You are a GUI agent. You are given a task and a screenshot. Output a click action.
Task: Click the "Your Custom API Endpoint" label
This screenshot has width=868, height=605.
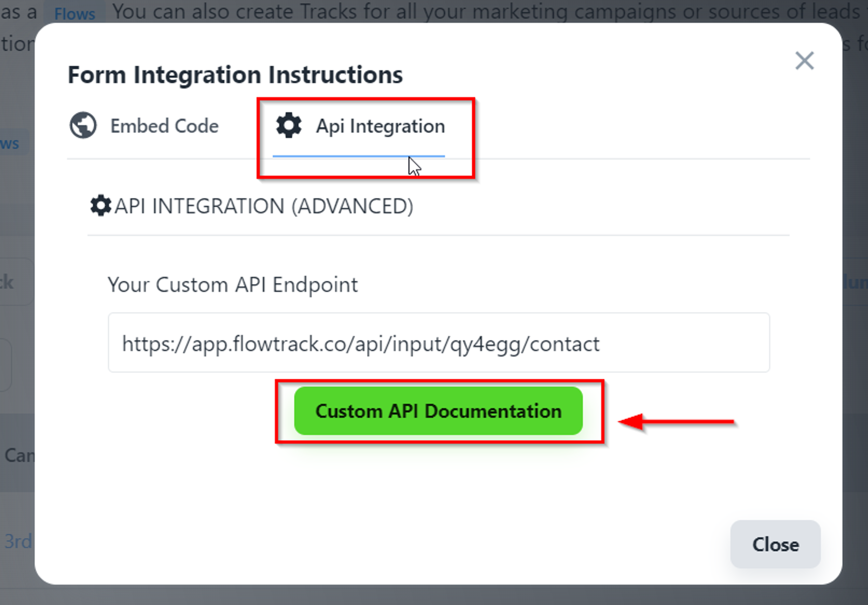[x=232, y=284]
